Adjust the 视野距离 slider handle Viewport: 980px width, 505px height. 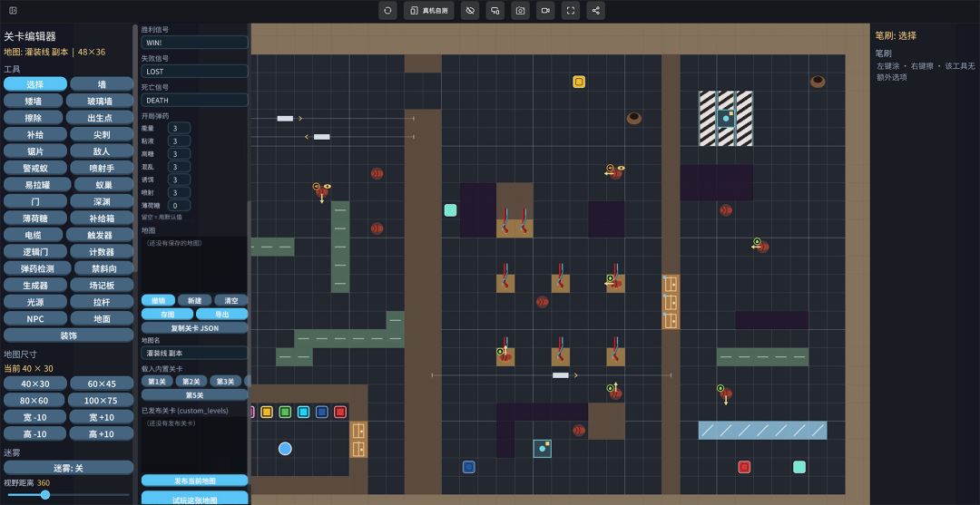45,495
